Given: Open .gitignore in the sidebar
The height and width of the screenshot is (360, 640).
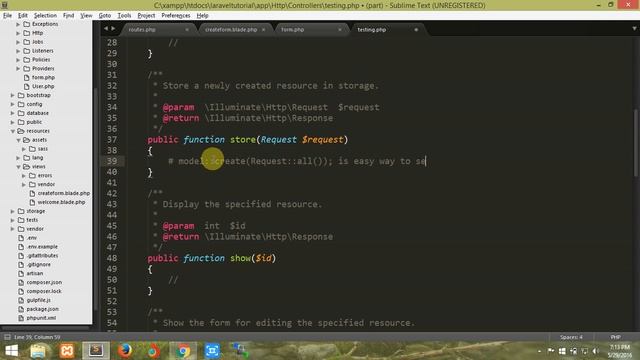Looking at the screenshot, I should pyautogui.click(x=38, y=265).
